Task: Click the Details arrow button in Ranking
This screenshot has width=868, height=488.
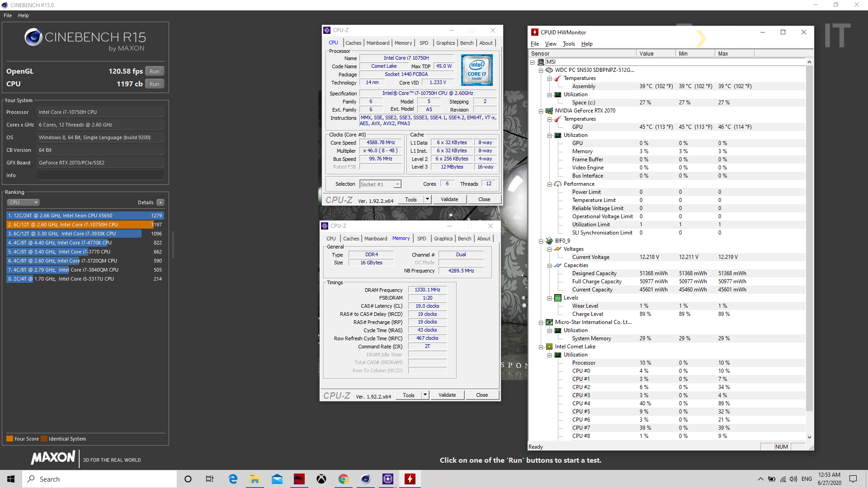Action: 160,202
